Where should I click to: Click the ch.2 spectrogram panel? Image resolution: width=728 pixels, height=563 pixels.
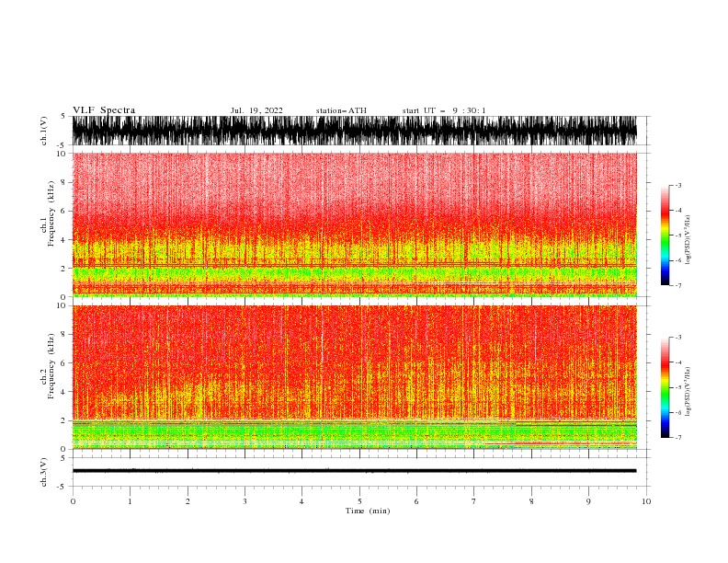coord(355,377)
